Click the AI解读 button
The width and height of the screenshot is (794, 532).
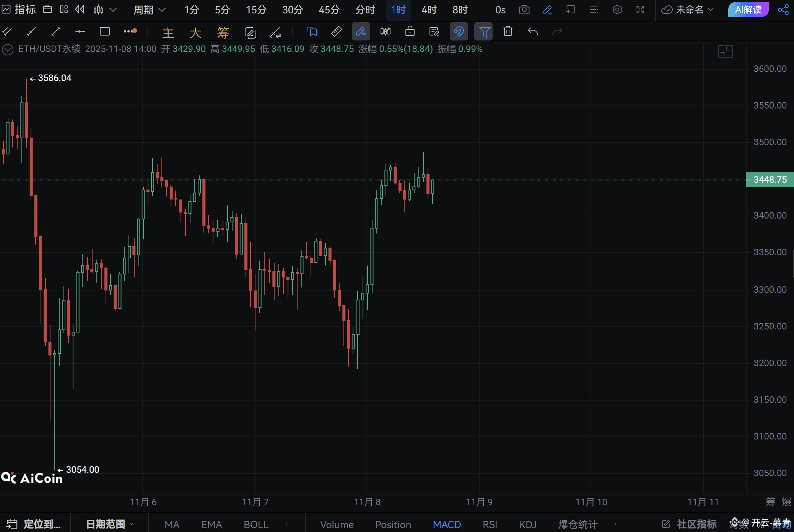coord(748,10)
